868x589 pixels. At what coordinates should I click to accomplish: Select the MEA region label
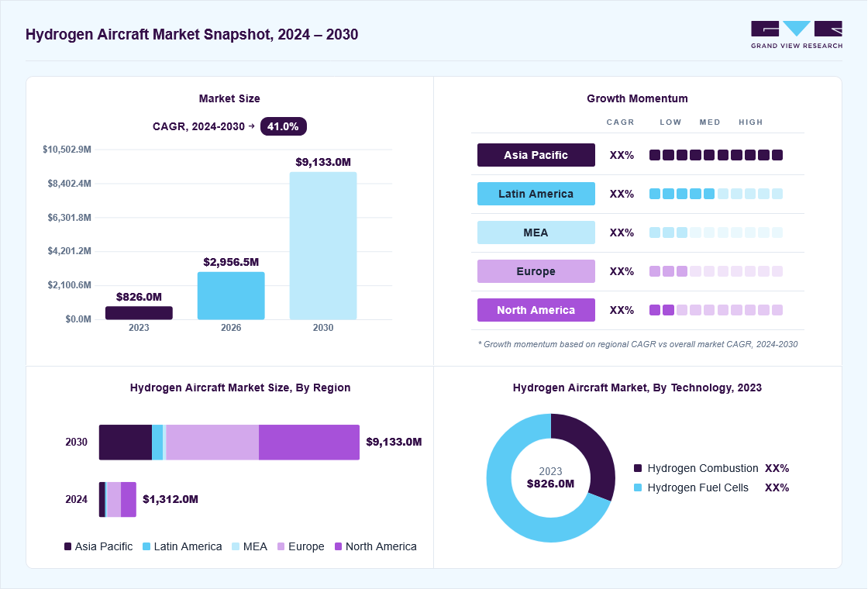[536, 232]
